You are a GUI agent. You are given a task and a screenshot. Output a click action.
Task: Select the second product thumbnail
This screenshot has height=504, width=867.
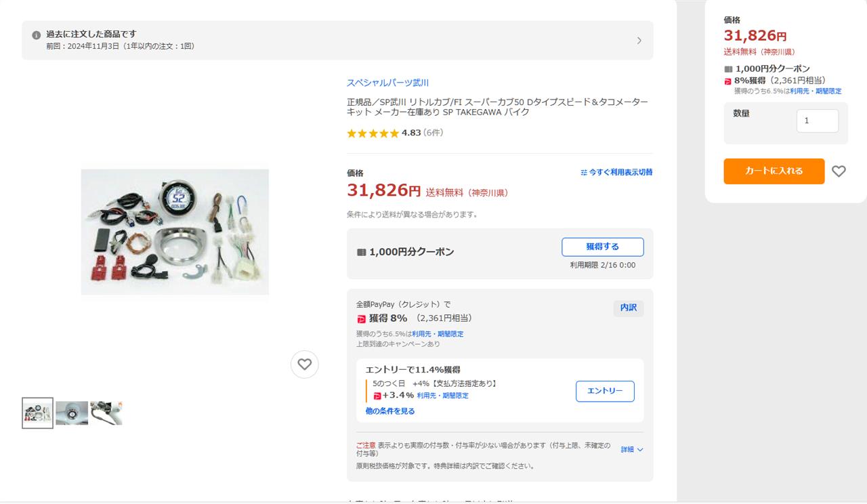(x=72, y=413)
